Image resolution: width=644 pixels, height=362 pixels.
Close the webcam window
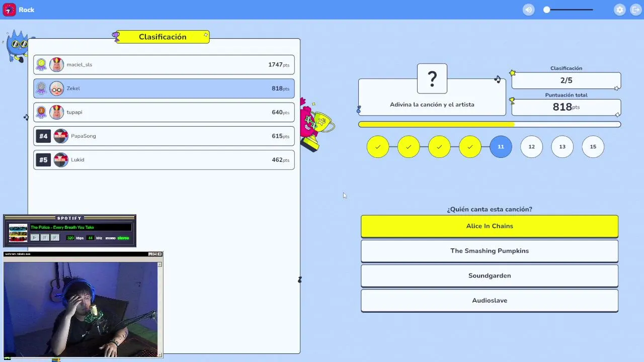click(159, 254)
